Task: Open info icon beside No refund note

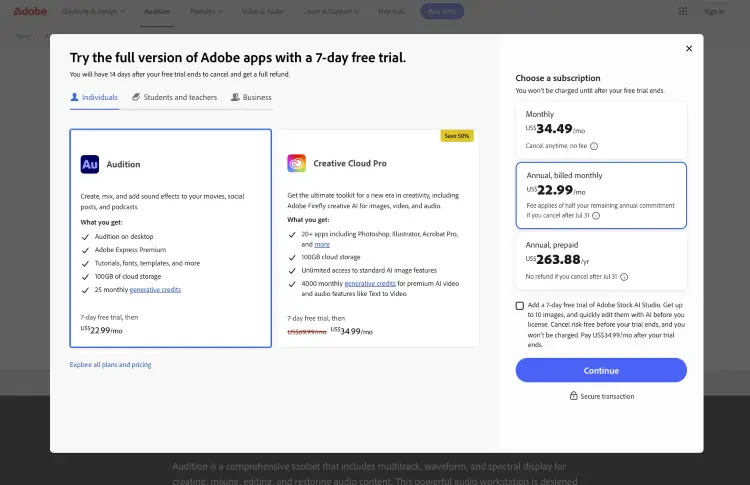Action: click(624, 277)
